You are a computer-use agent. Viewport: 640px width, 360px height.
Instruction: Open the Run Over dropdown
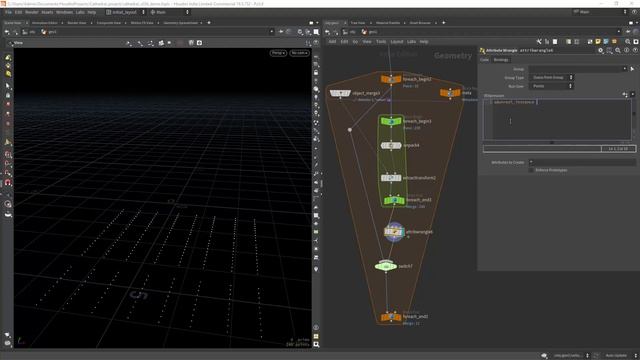tap(551, 86)
